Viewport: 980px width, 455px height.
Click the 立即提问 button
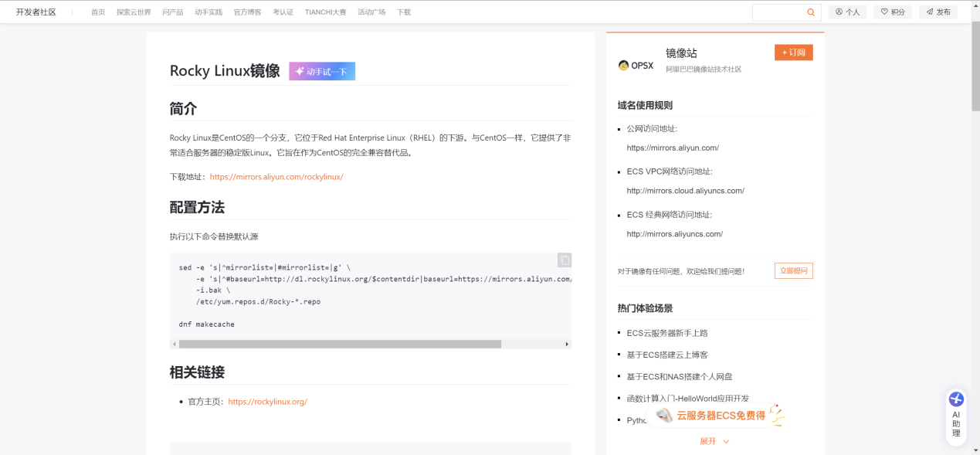794,271
